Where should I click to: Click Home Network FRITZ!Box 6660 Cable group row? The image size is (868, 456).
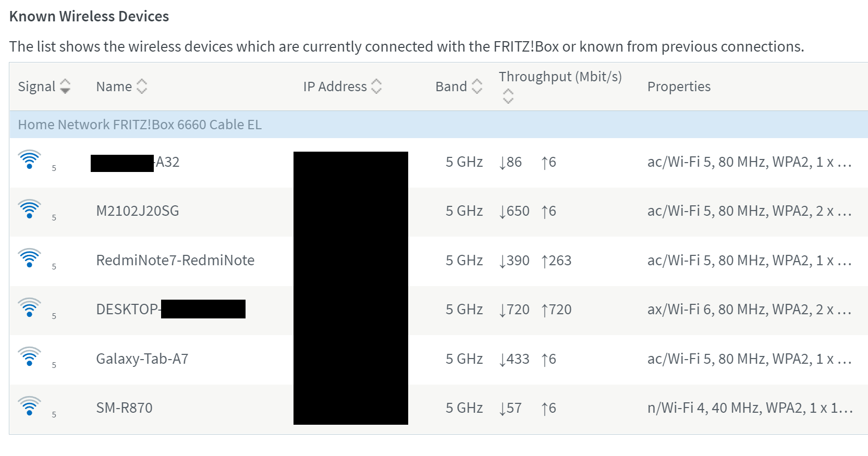click(140, 125)
